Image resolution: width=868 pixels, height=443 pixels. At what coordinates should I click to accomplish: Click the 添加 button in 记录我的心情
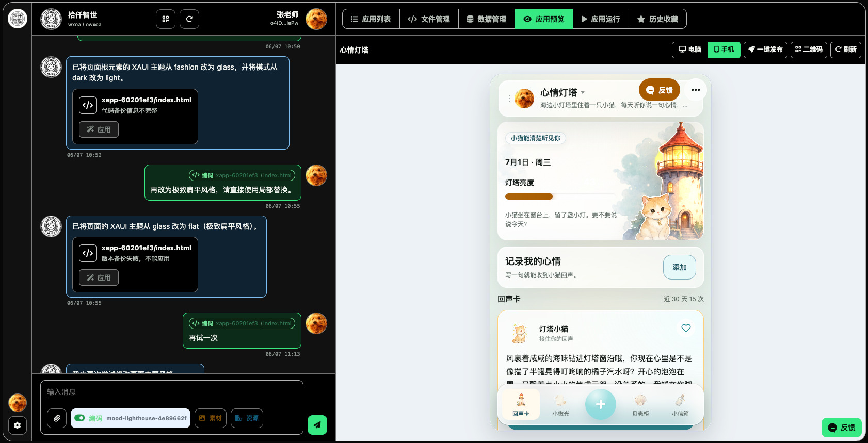(680, 267)
